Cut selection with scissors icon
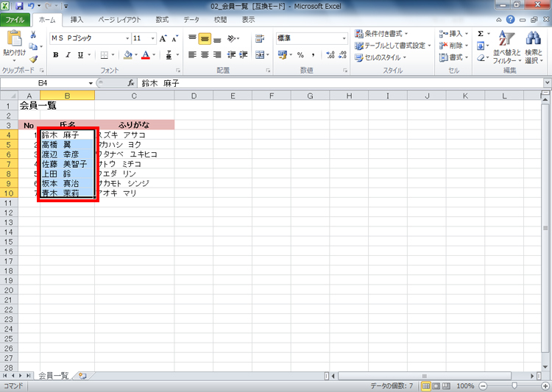Screen dimensions: 552x392 [x=33, y=35]
